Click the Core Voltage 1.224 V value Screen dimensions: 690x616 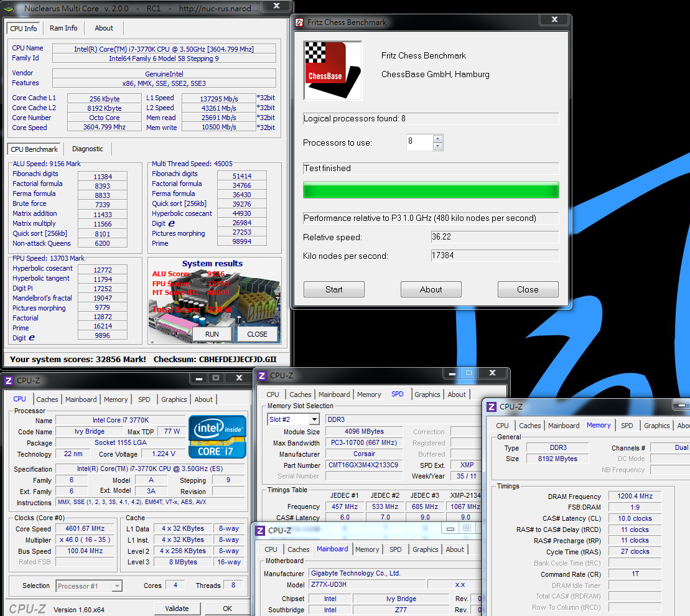point(163,454)
